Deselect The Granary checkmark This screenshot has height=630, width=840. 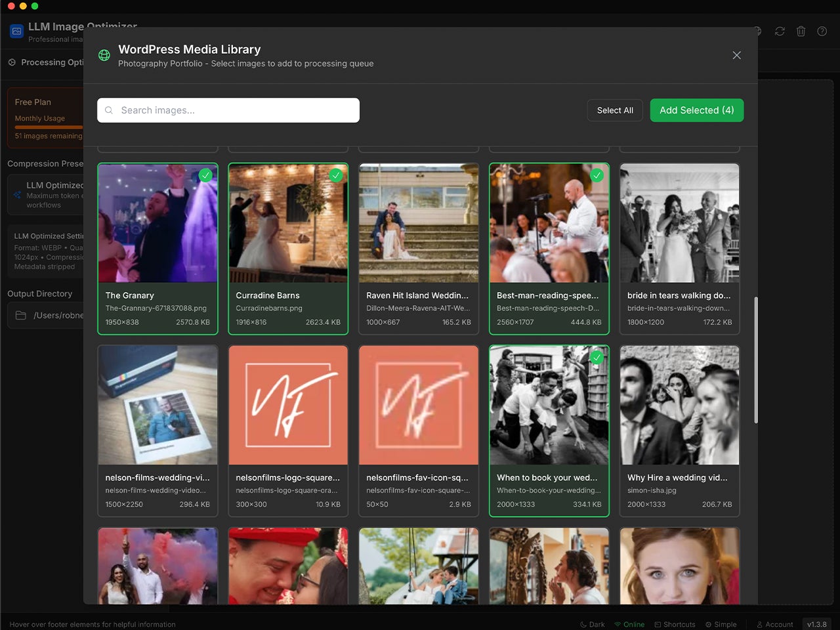pyautogui.click(x=205, y=175)
